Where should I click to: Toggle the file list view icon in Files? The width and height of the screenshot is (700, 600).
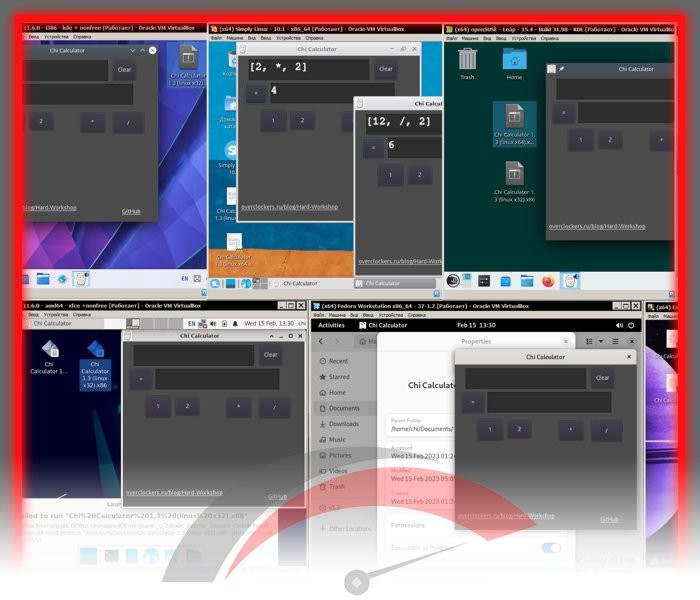pos(589,342)
